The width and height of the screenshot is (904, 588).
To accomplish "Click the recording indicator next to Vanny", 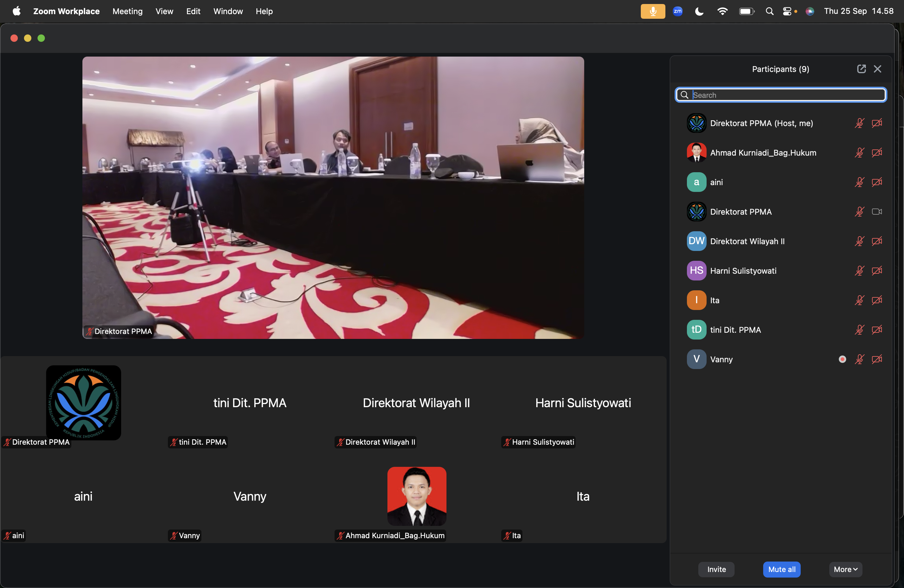I will tap(842, 359).
